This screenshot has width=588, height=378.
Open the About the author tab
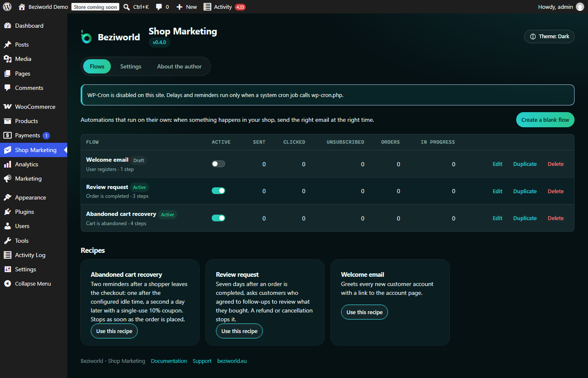click(179, 66)
